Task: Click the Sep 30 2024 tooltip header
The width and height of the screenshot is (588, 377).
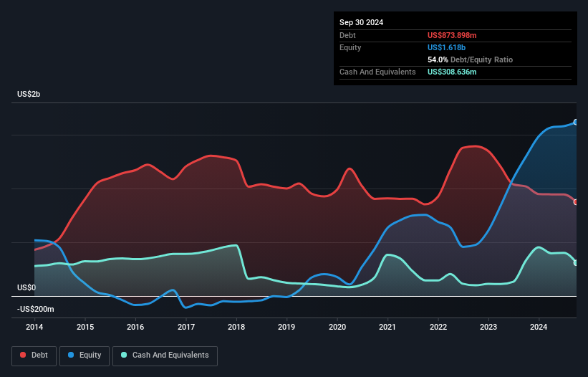Action: click(361, 22)
